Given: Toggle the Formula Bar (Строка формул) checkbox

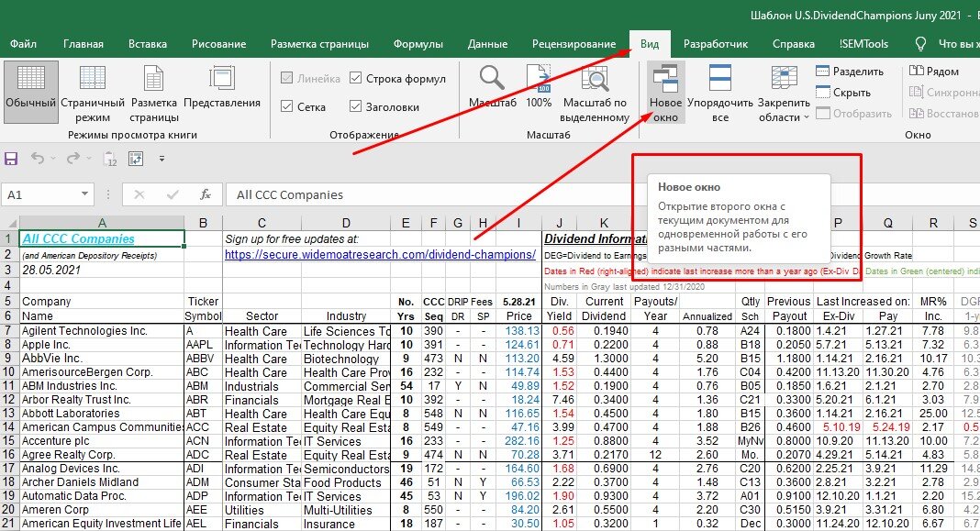Looking at the screenshot, I should [397, 79].
